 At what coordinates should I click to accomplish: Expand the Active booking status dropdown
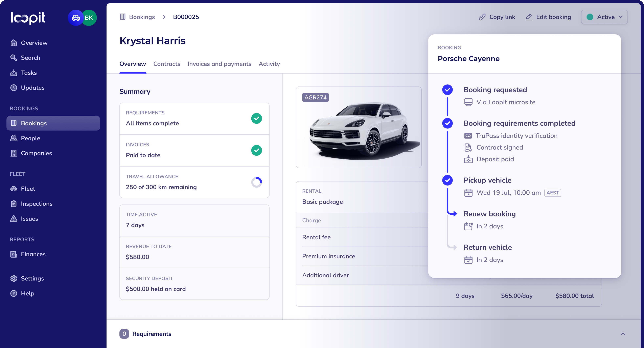(x=604, y=17)
